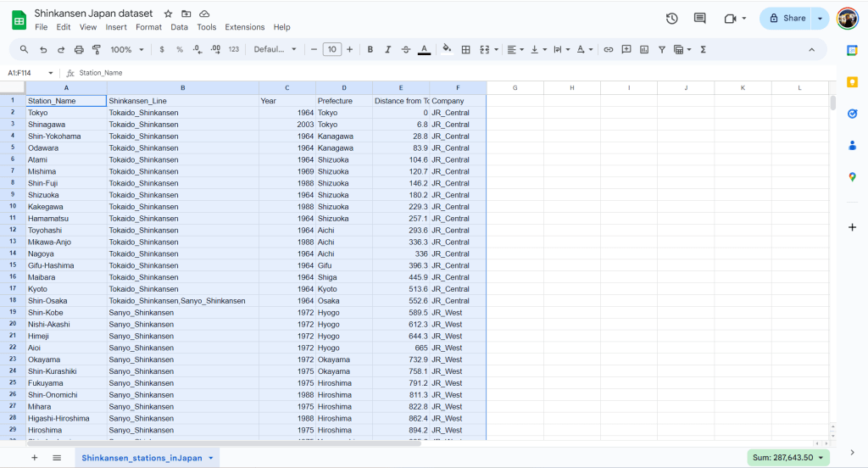
Task: Open the zoom 100% dropdown
Action: [126, 49]
